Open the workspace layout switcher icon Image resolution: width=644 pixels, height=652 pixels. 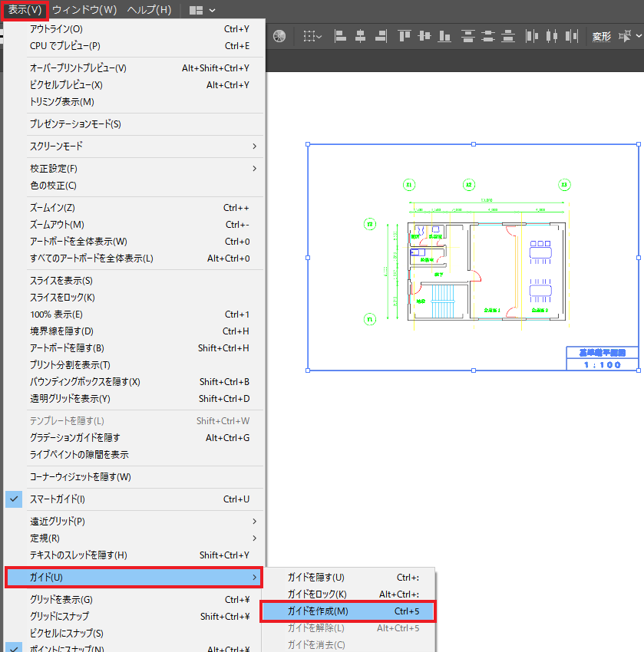coord(202,11)
